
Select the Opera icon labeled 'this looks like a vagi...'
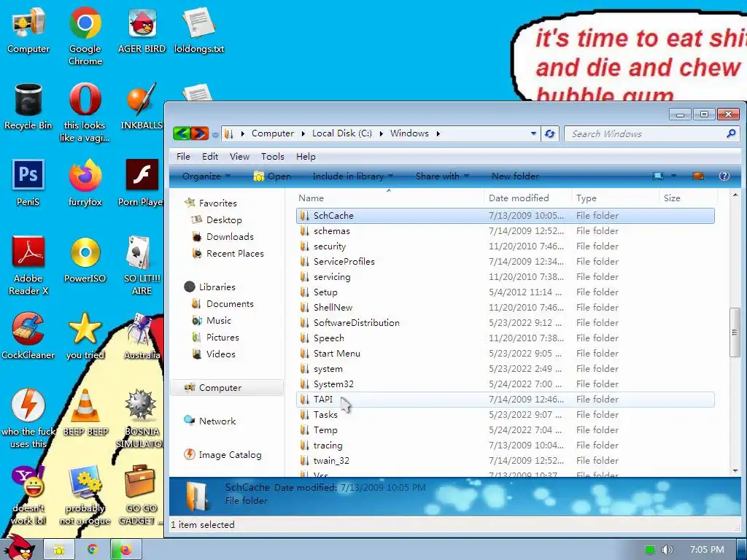[85, 112]
